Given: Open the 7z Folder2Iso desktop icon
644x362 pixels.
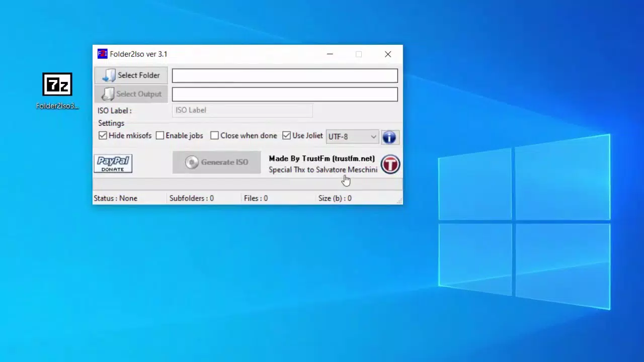Looking at the screenshot, I should click(x=57, y=90).
